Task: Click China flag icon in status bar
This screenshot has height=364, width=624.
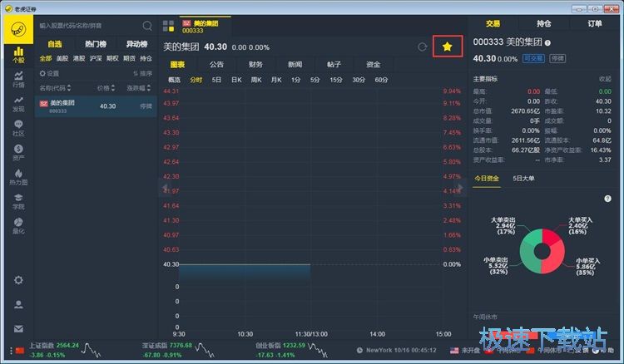Action: (19, 350)
